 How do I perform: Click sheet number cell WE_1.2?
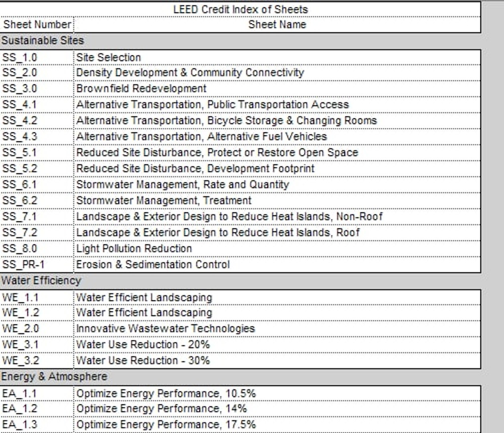37,313
